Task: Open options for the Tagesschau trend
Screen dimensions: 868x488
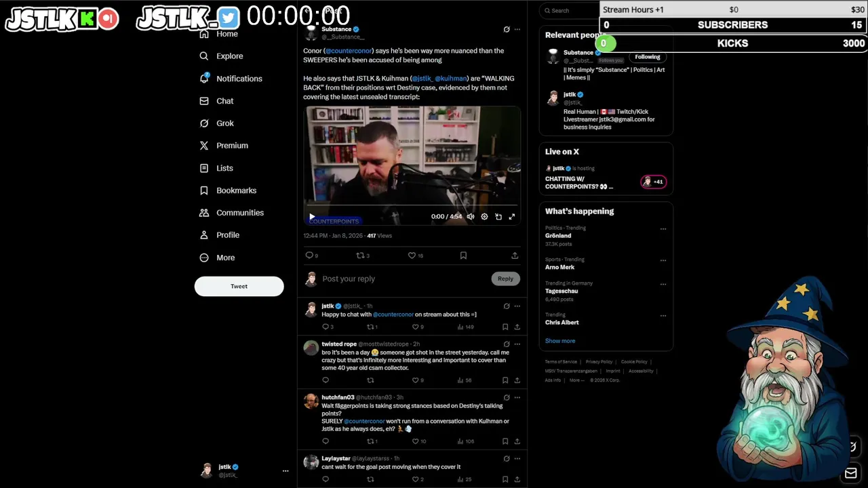Action: pyautogui.click(x=663, y=284)
